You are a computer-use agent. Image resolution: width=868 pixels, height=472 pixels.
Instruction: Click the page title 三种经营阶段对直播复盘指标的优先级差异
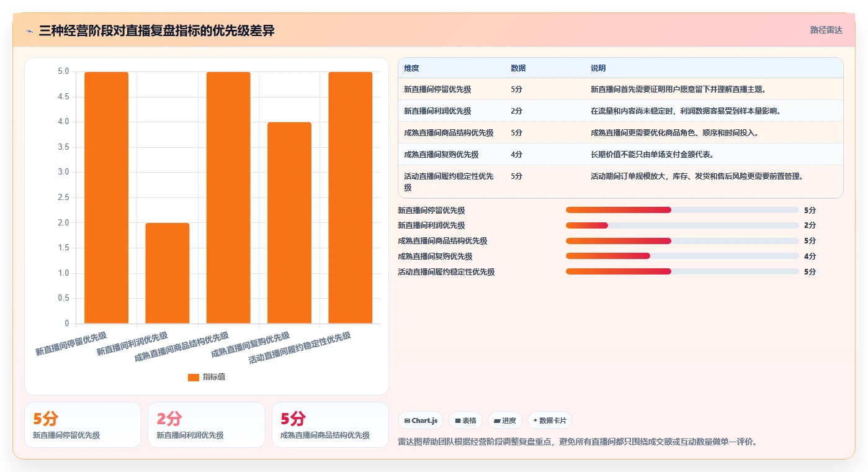click(x=156, y=31)
